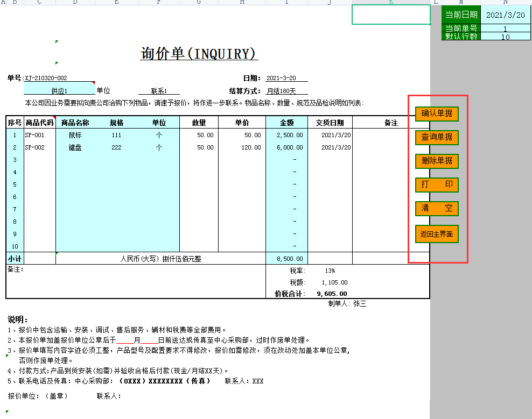The height and width of the screenshot is (419, 532).
Task: Click the column K header
Action: (x=391, y=2)
